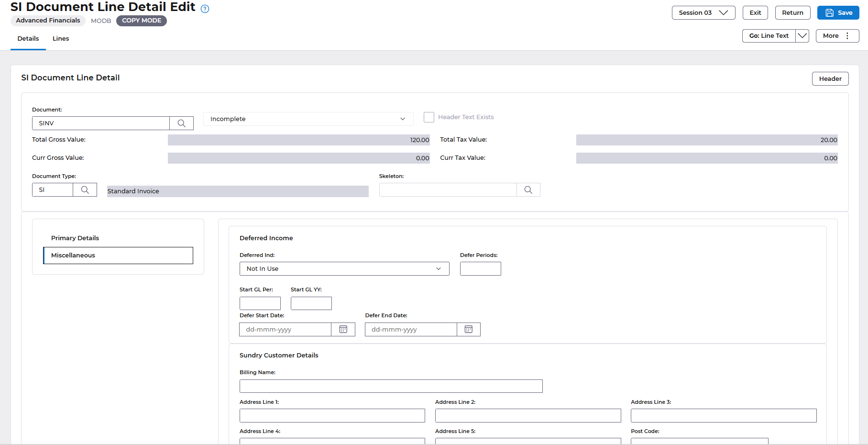Select the Details tab
Screen dimensions: 868x445
coord(28,39)
